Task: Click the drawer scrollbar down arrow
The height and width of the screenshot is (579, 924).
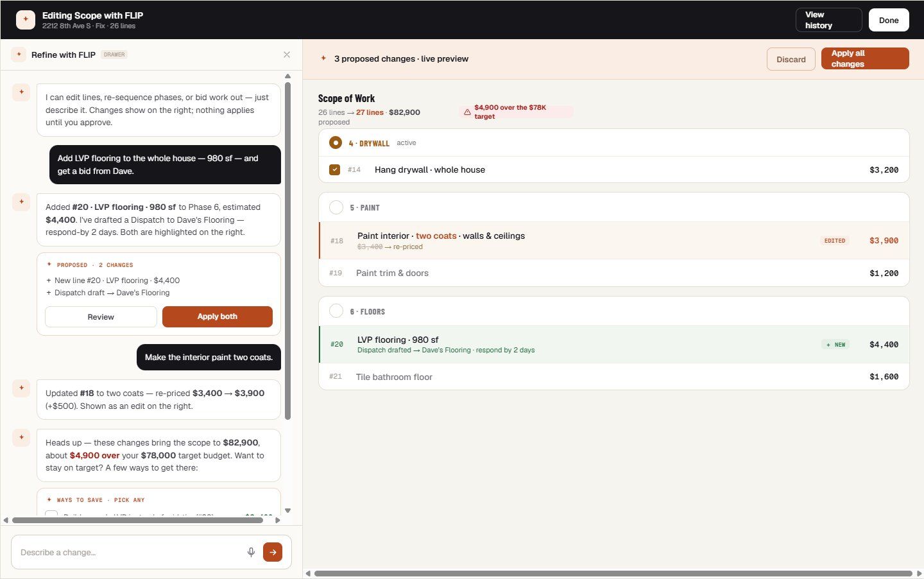Action: [x=287, y=511]
